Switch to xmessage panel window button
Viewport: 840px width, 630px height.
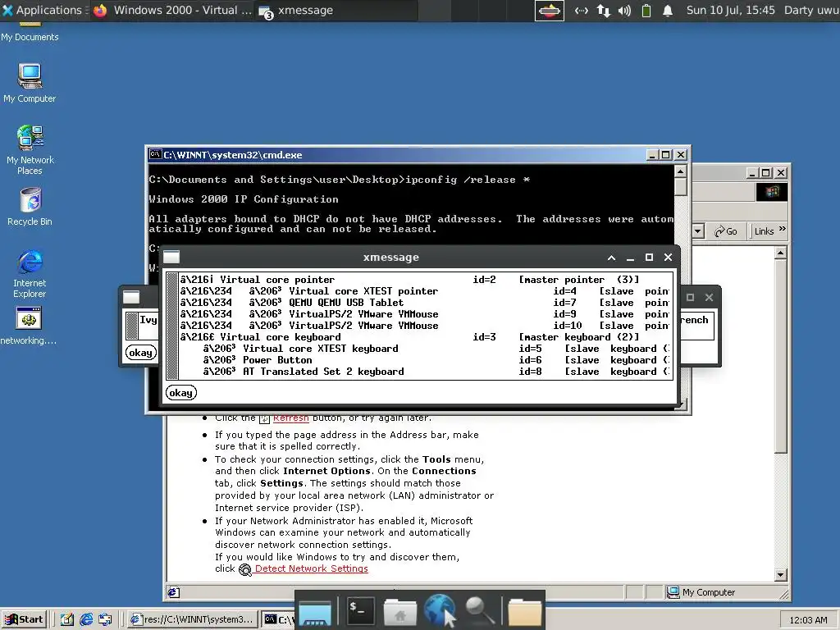pyautogui.click(x=336, y=10)
